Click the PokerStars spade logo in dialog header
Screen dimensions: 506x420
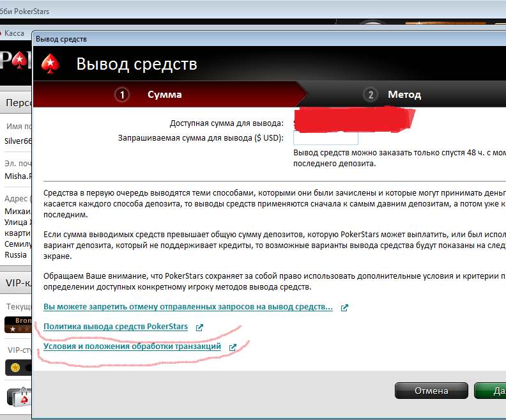point(50,64)
